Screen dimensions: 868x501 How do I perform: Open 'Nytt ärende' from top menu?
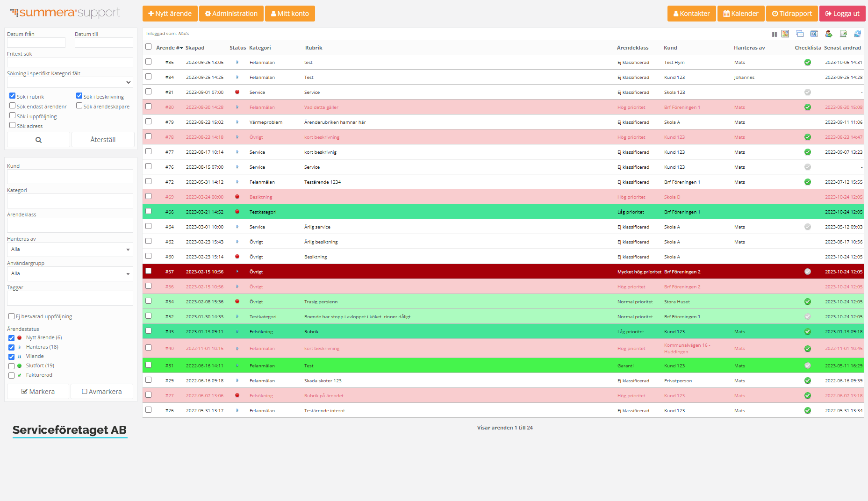click(x=170, y=14)
